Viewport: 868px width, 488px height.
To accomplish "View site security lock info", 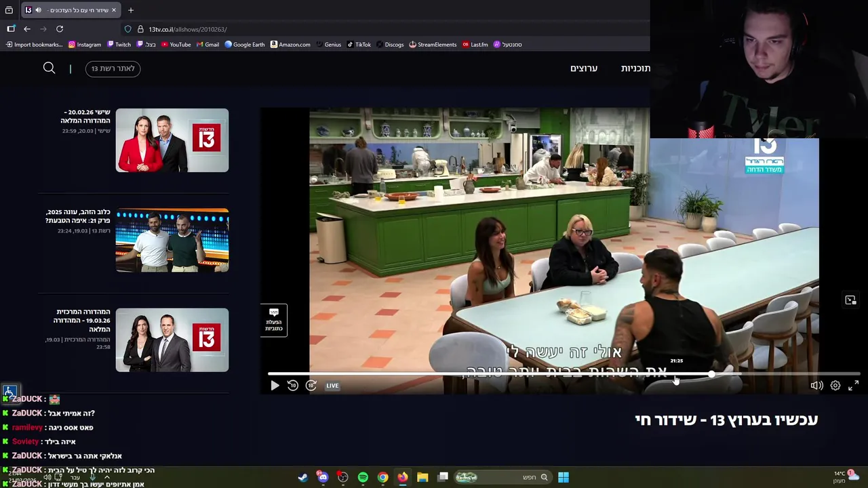I will tap(140, 29).
